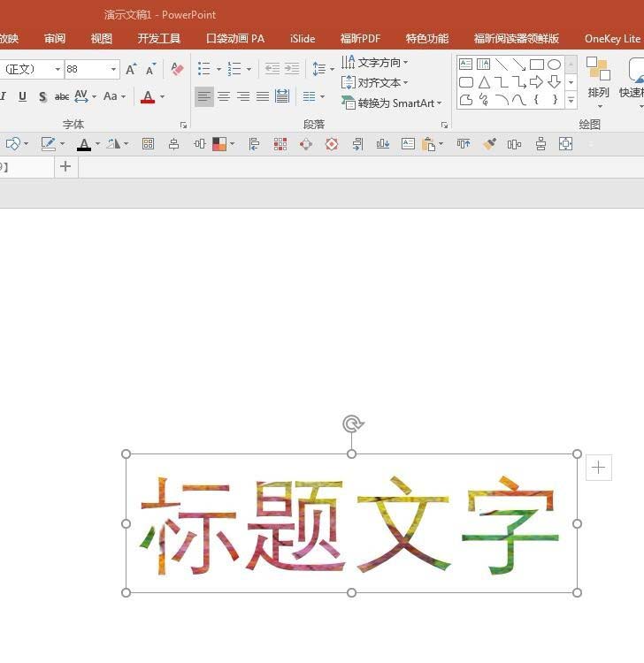
Task: Switch to the 口袋动画 PA tab
Action: (x=235, y=39)
